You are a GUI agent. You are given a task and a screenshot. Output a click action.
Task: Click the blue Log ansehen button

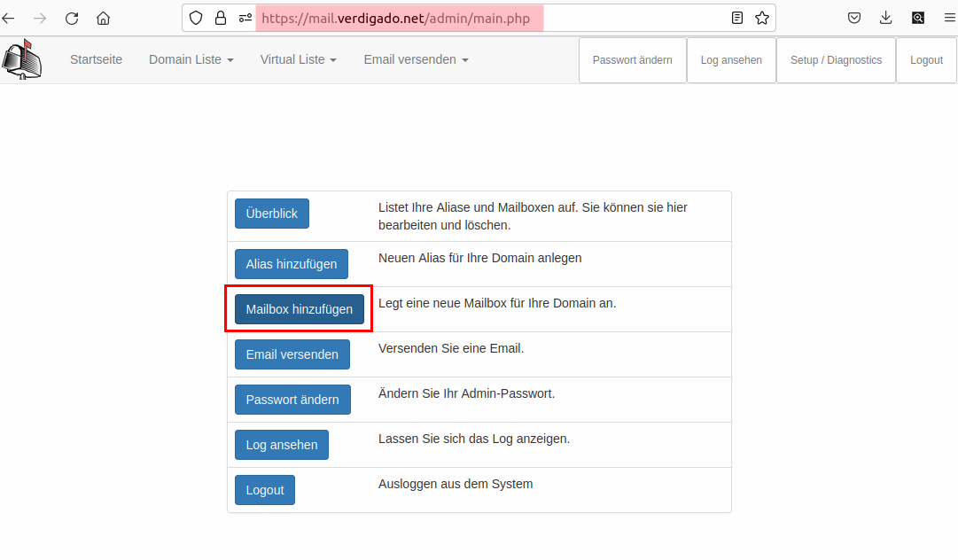[282, 445]
